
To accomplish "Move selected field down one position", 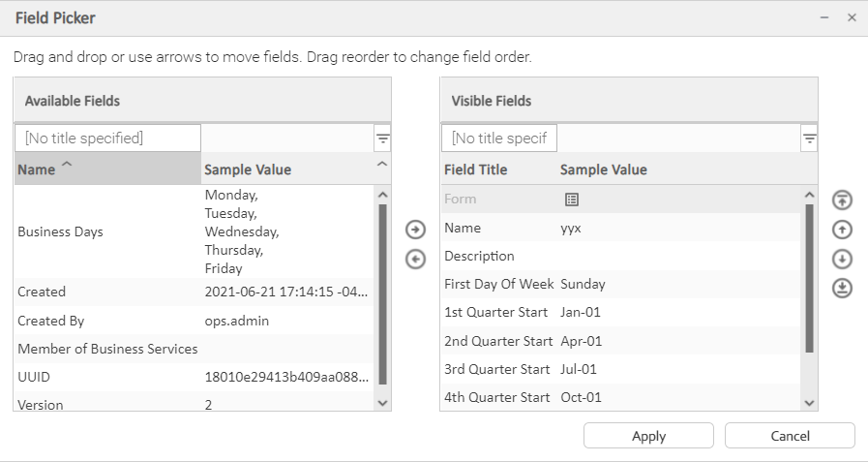I will click(x=842, y=259).
